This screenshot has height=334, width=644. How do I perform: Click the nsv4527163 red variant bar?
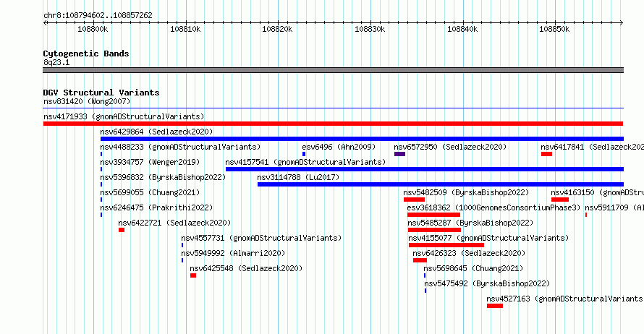pos(494,306)
